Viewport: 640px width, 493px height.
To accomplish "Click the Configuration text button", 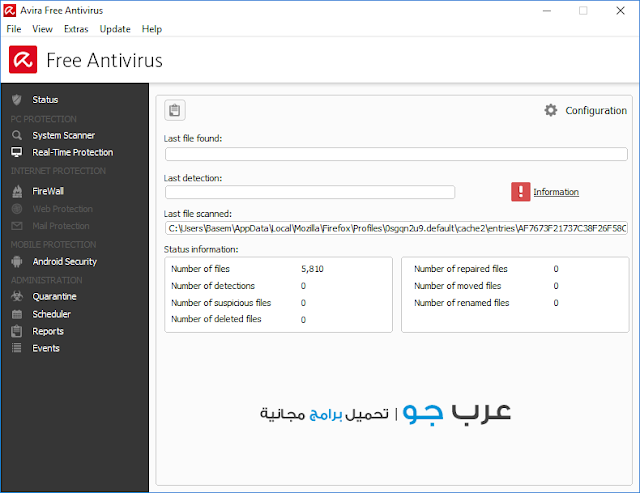I will point(596,111).
